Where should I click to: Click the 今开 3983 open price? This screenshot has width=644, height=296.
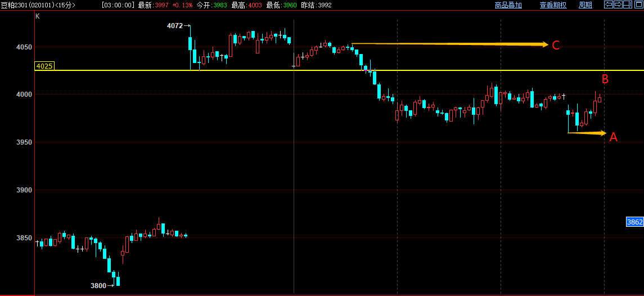pyautogui.click(x=212, y=5)
